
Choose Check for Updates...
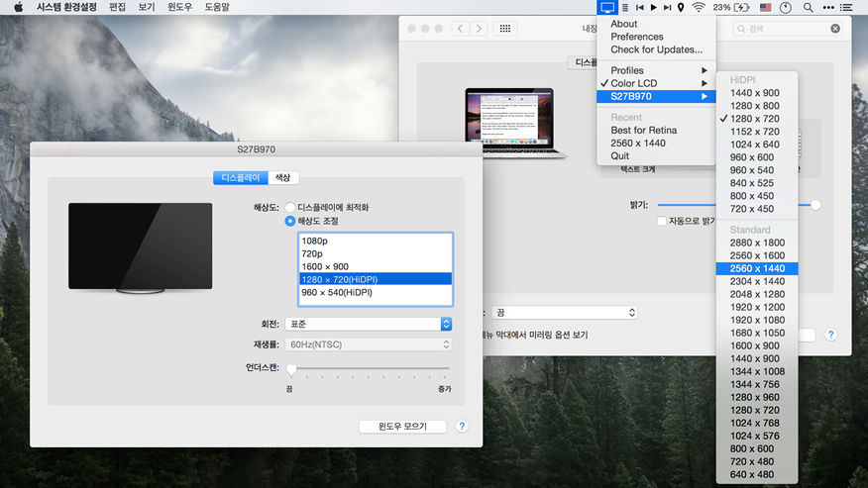(x=656, y=49)
